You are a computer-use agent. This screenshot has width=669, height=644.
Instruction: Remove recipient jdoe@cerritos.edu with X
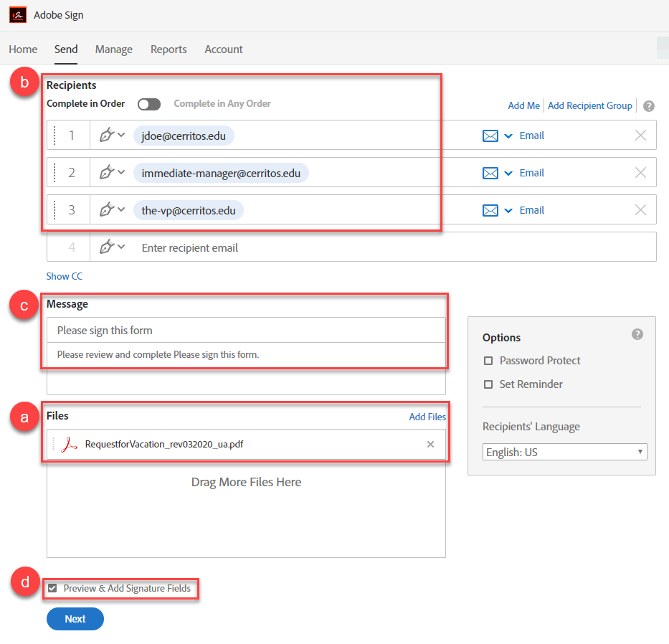click(640, 136)
